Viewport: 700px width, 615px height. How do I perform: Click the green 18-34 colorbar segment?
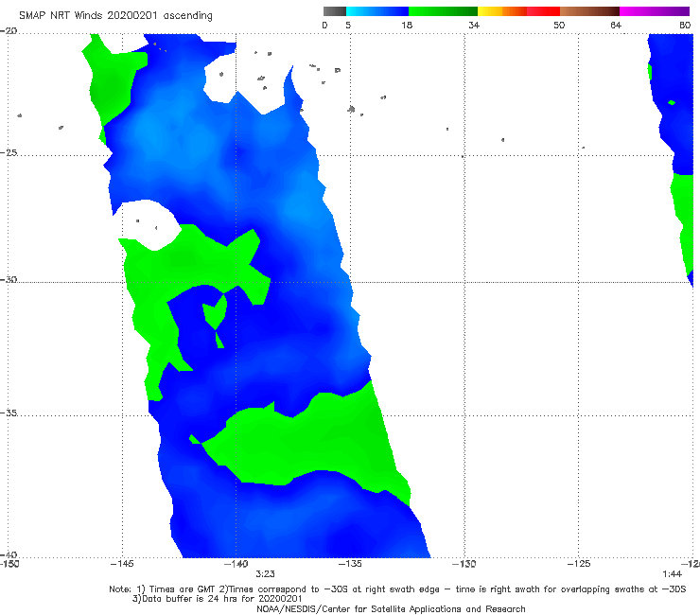tap(443, 11)
